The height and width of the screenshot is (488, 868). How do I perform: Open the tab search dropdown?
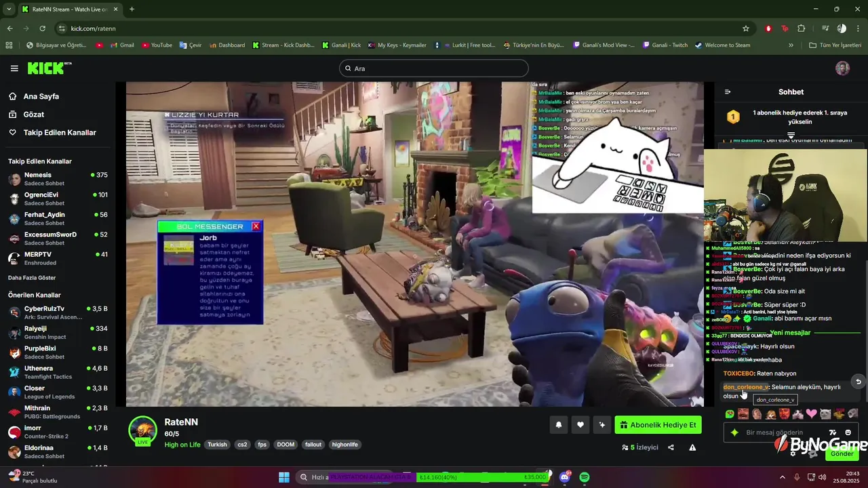point(9,9)
